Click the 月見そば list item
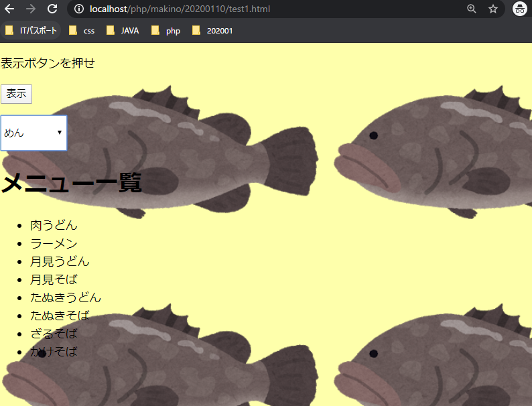Image resolution: width=532 pixels, height=406 pixels. tap(54, 279)
